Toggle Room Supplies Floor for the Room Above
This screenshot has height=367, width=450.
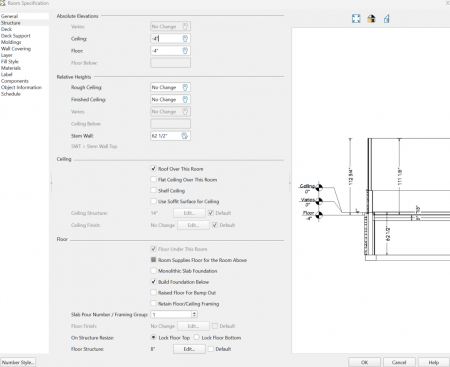pos(153,260)
